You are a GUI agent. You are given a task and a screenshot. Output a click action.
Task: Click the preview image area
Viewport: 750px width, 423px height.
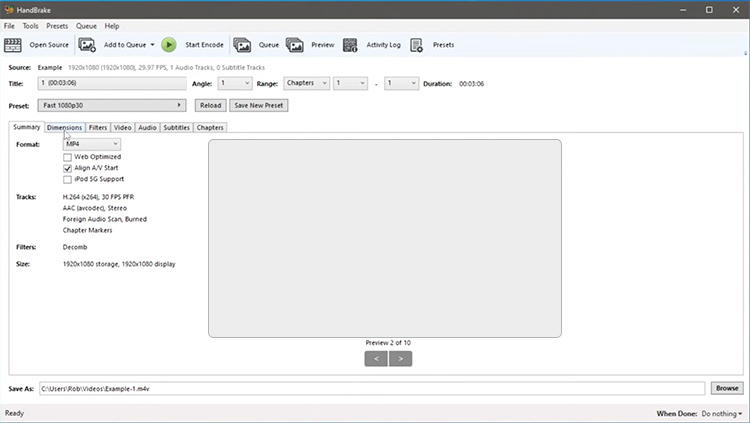[x=385, y=238]
